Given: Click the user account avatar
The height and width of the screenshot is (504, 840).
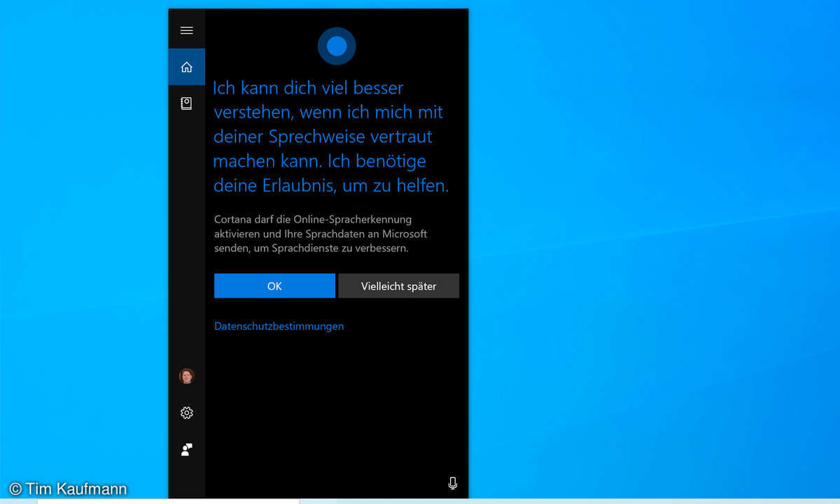Looking at the screenshot, I should tap(186, 376).
